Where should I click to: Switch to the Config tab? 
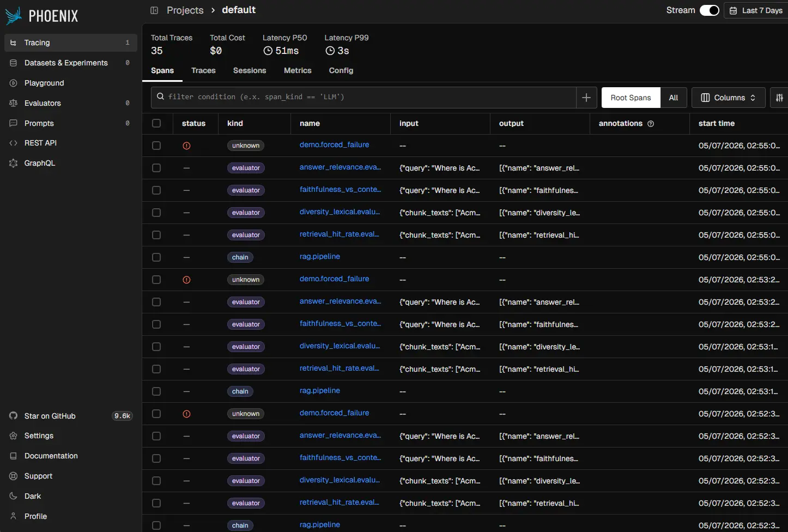(x=341, y=70)
